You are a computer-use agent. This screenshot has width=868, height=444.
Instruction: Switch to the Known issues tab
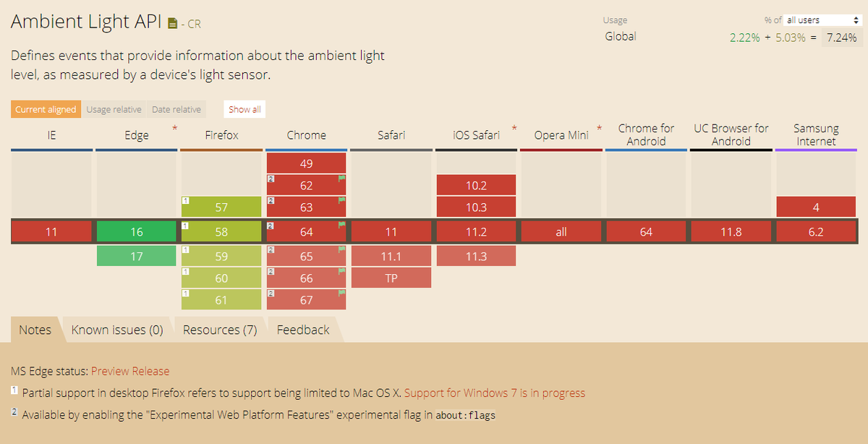point(116,329)
